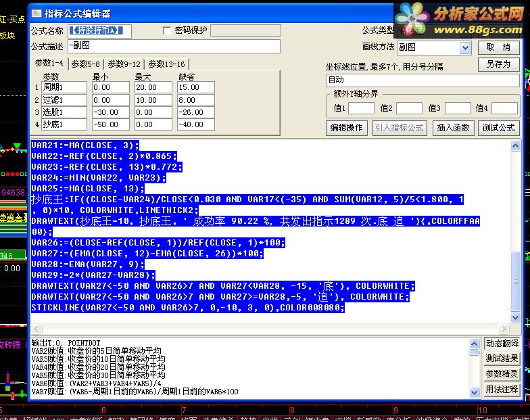Click the code editor vertical scrollbar thumb
530x420 pixels.
[x=515, y=281]
